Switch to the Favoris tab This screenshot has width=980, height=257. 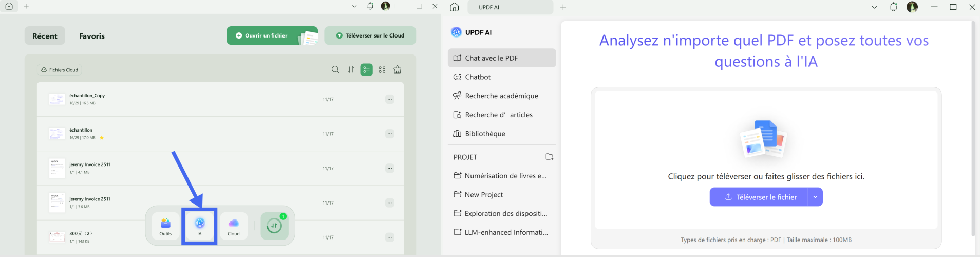[92, 36]
